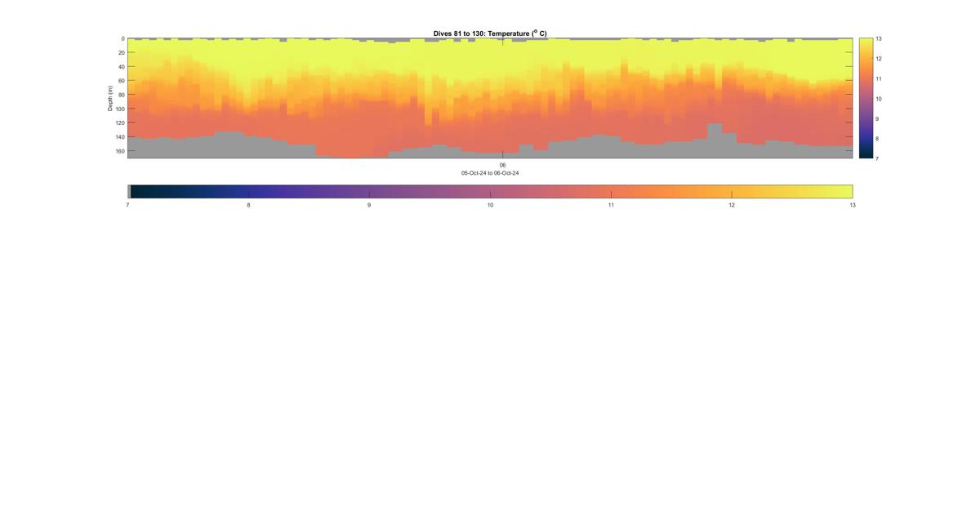Click depth axis tick label '140'
Viewport: 980px width, 508px height.
pos(119,137)
